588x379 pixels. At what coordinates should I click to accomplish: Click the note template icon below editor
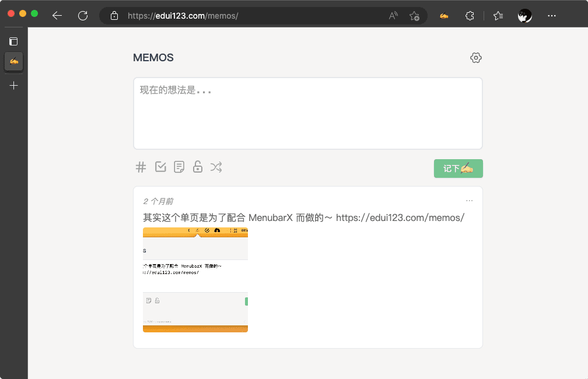[179, 167]
